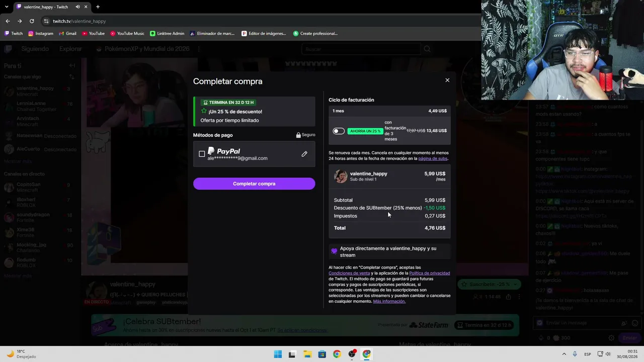Screen dimensions: 644x362
Task: Show hidden system tray icons
Action: tap(564, 354)
